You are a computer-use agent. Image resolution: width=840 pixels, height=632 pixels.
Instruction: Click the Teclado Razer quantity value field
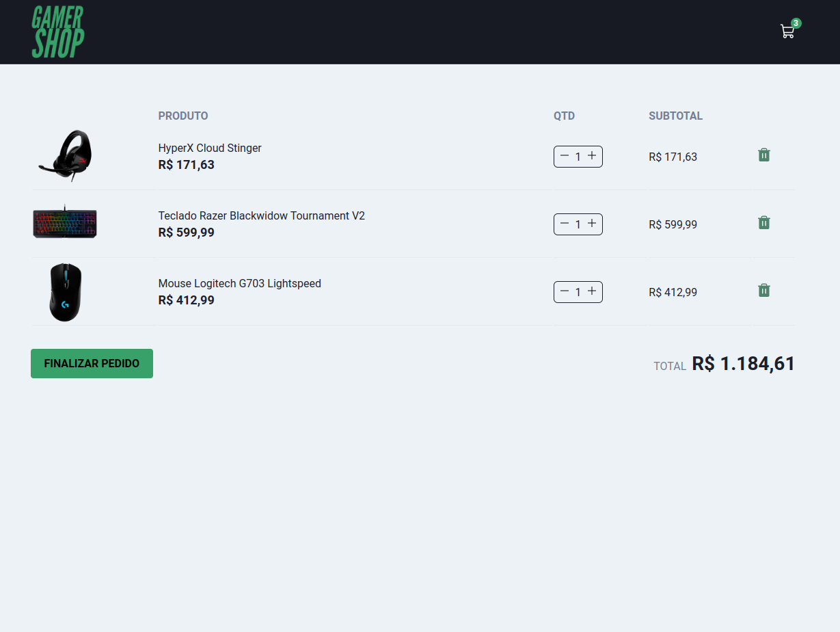(x=578, y=224)
